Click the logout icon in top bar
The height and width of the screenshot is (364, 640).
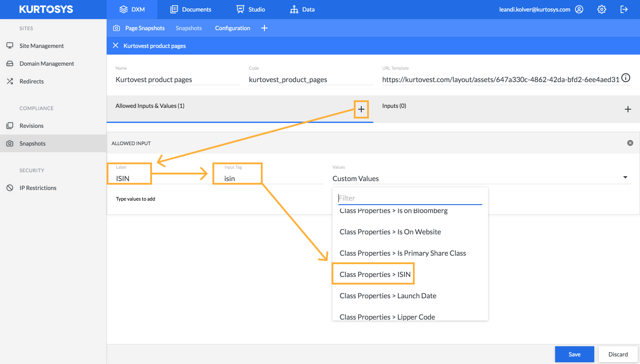(x=624, y=9)
